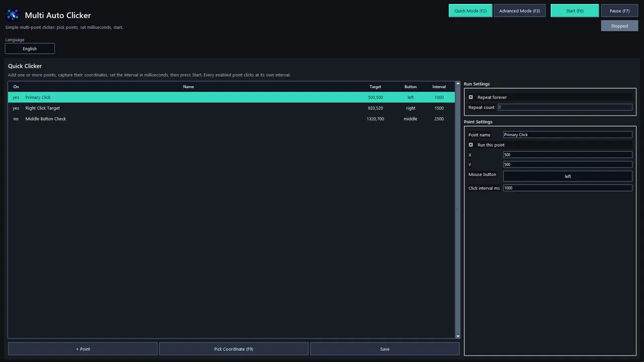The height and width of the screenshot is (362, 644).
Task: Click the Pause (F7) button
Action: pos(619,11)
